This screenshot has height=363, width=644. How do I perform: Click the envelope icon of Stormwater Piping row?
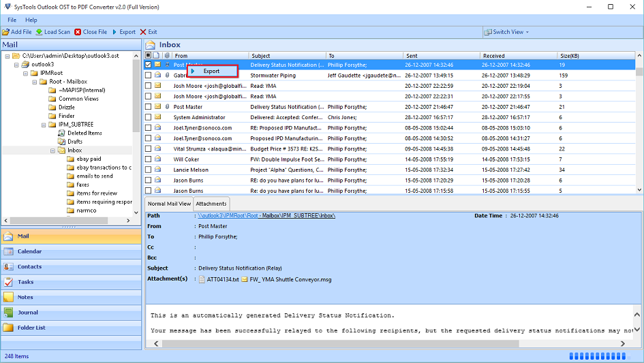pos(157,75)
